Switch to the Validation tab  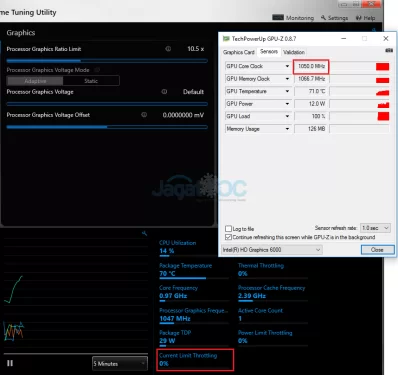pyautogui.click(x=294, y=52)
